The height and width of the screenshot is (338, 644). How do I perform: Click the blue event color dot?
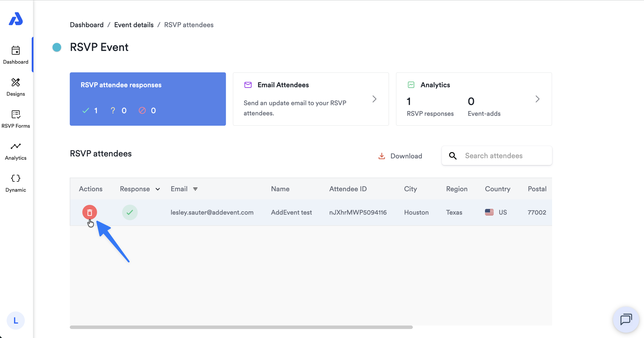click(57, 48)
